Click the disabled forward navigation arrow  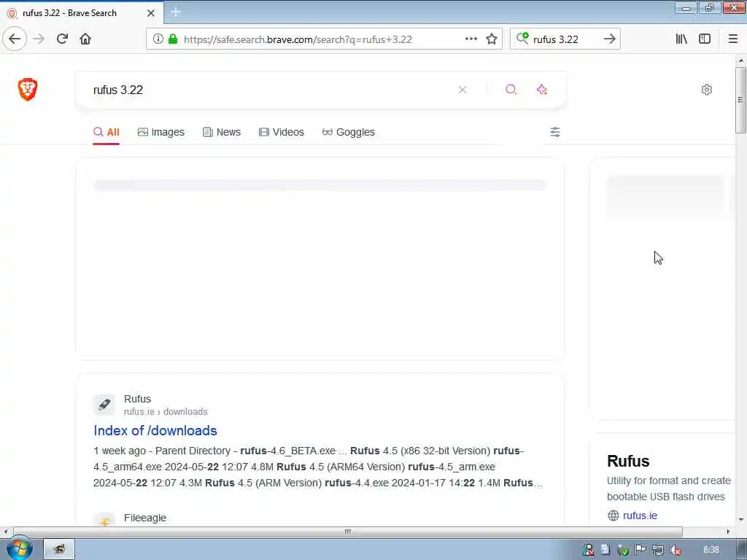click(39, 39)
